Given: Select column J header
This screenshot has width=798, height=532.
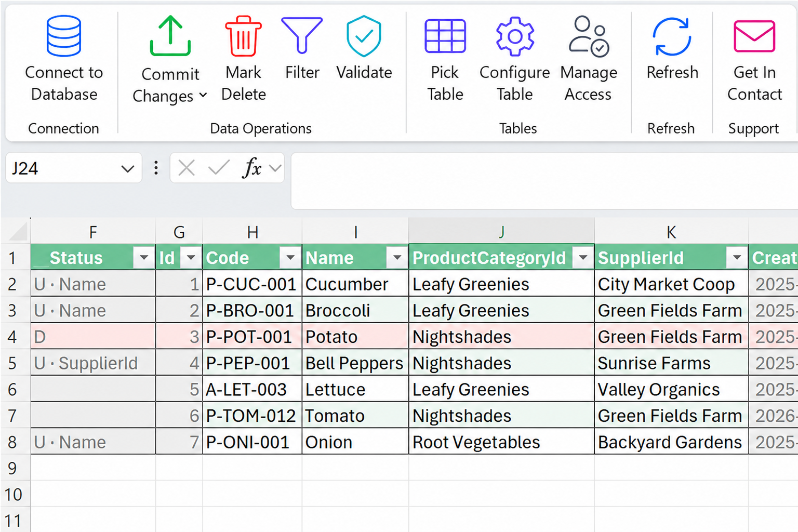Looking at the screenshot, I should 501,232.
